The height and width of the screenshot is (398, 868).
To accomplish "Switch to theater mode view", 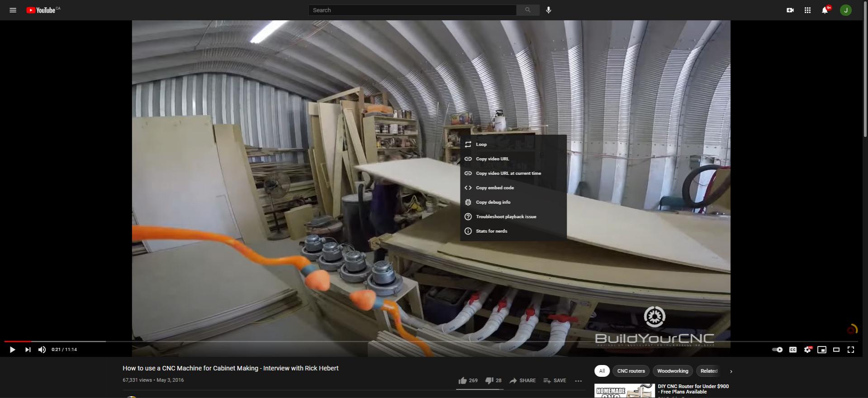I will tap(836, 350).
